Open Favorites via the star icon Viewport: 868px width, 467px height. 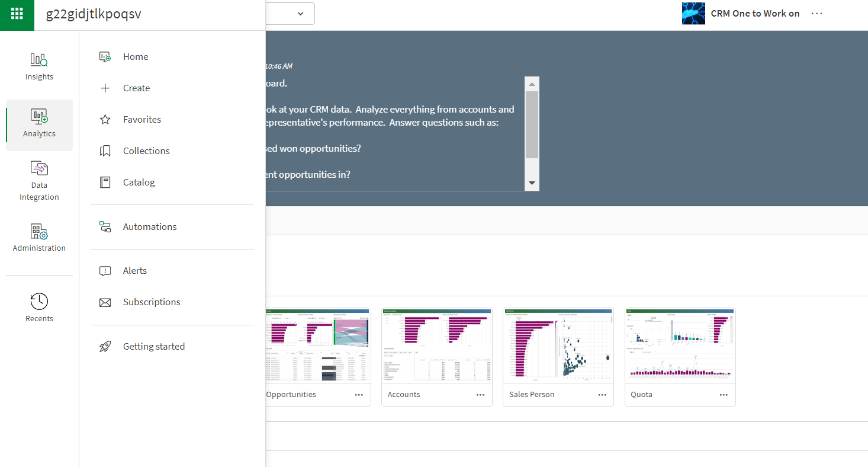coord(105,119)
